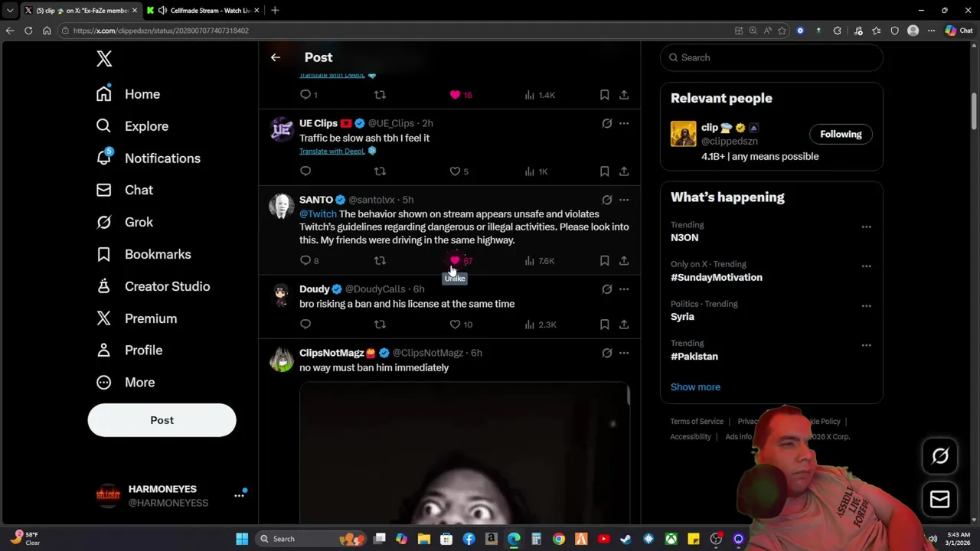Click the browser address bar URL
The height and width of the screenshot is (551, 980).
coord(161,31)
